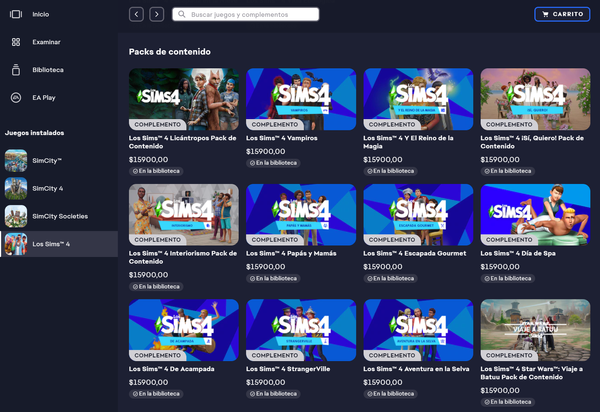This screenshot has height=412, width=600.
Task: Open Vampiros pack cover image
Action: 301,99
